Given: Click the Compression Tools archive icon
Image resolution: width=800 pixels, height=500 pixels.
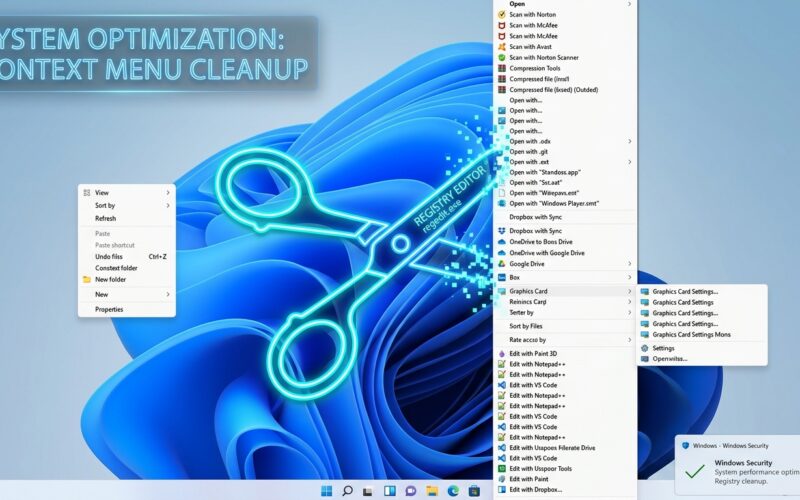Looking at the screenshot, I should [x=502, y=68].
